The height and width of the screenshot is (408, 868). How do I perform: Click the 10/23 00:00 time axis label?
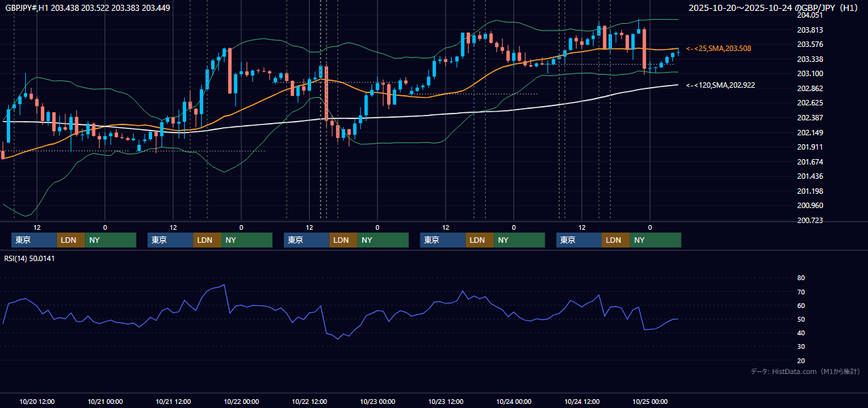(378, 402)
